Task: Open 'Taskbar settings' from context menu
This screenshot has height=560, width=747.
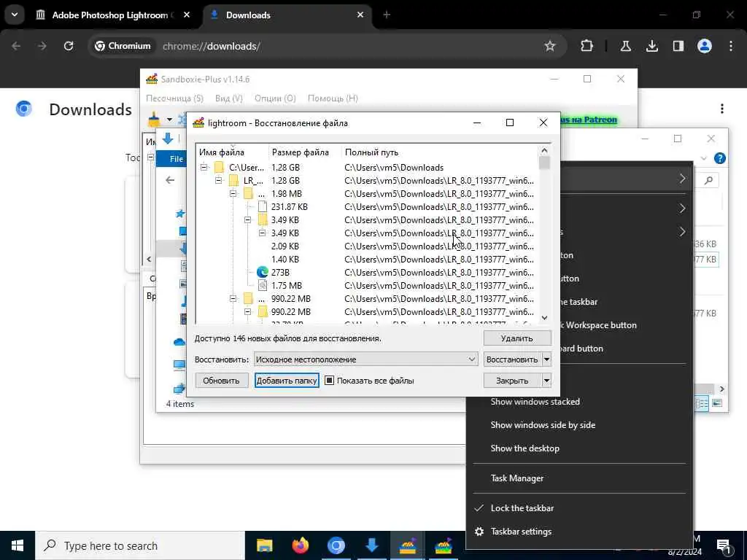Action: 521,532
